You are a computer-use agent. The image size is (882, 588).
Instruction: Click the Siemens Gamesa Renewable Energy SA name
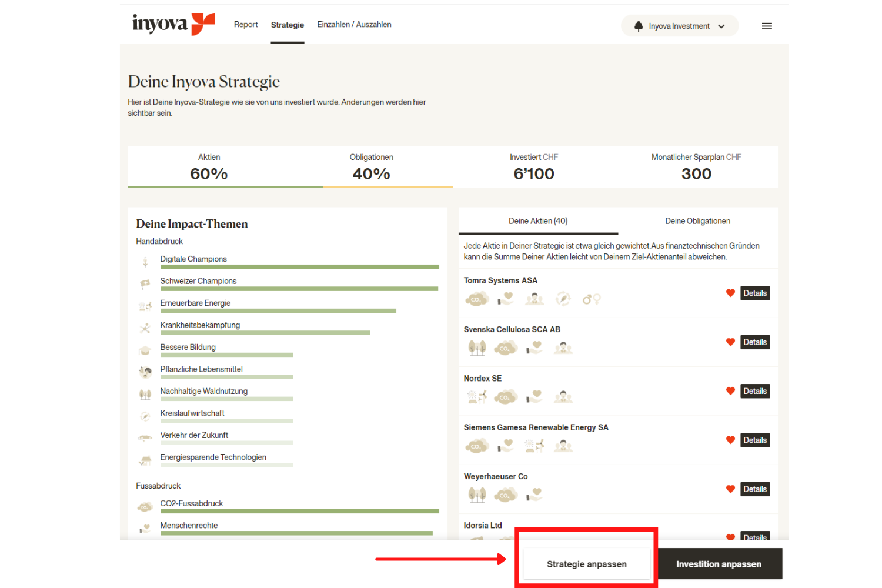coord(536,427)
